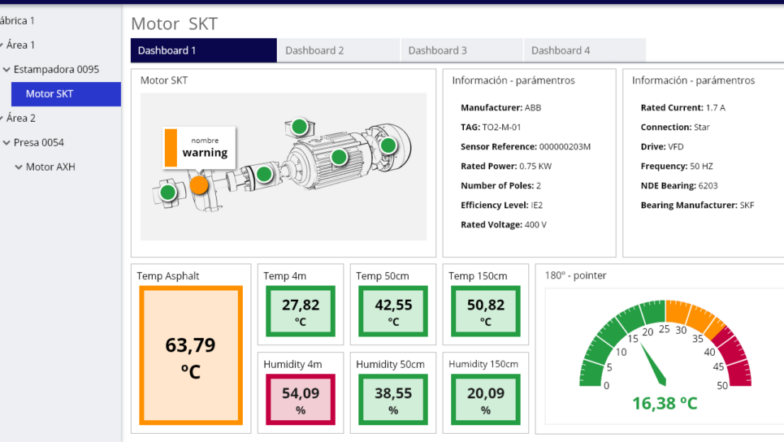784x442 pixels.
Task: Select the green sensor marker on the shaft coupling
Action: click(x=264, y=174)
